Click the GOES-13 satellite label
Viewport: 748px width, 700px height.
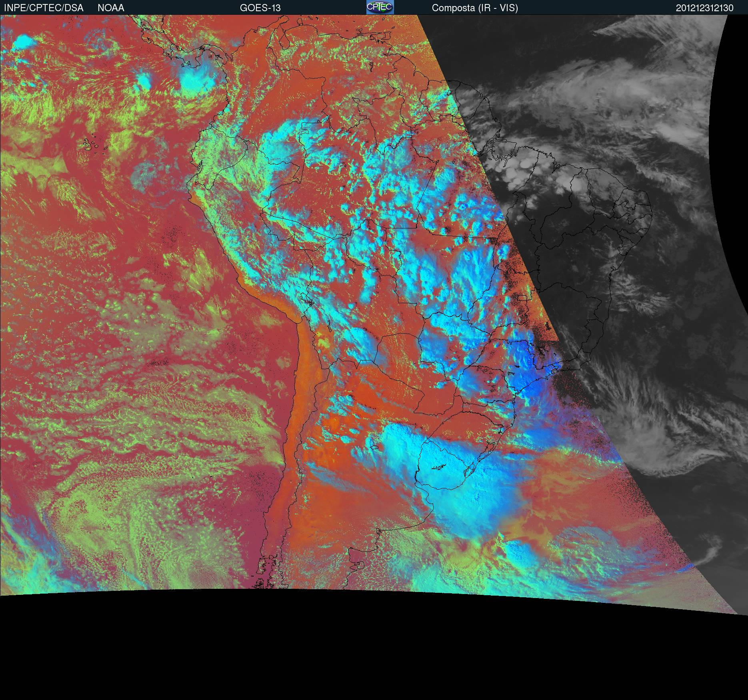[x=260, y=8]
